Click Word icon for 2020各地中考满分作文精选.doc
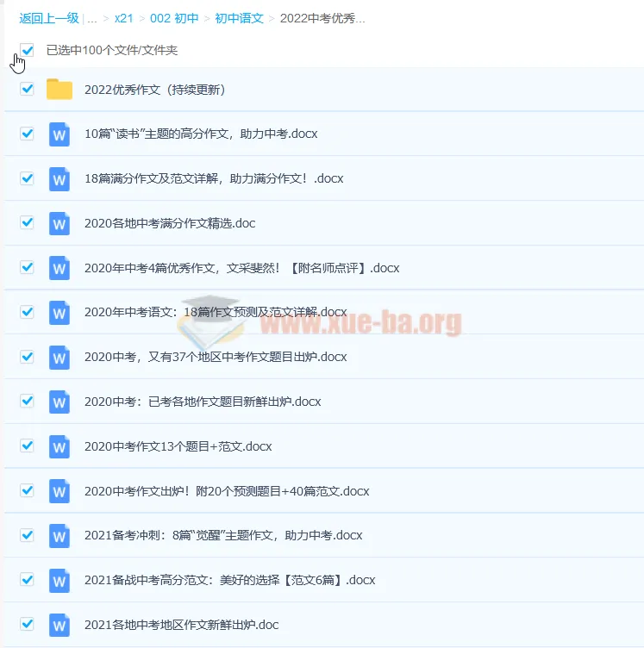The width and height of the screenshot is (644, 648). (x=59, y=223)
